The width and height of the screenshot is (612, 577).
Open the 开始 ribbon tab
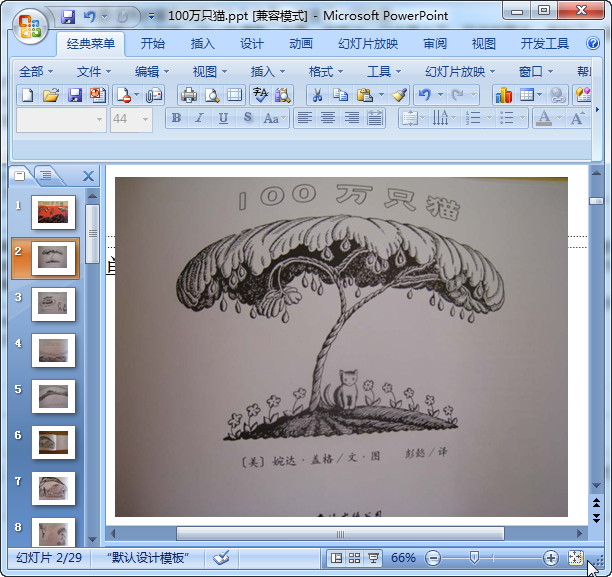153,43
